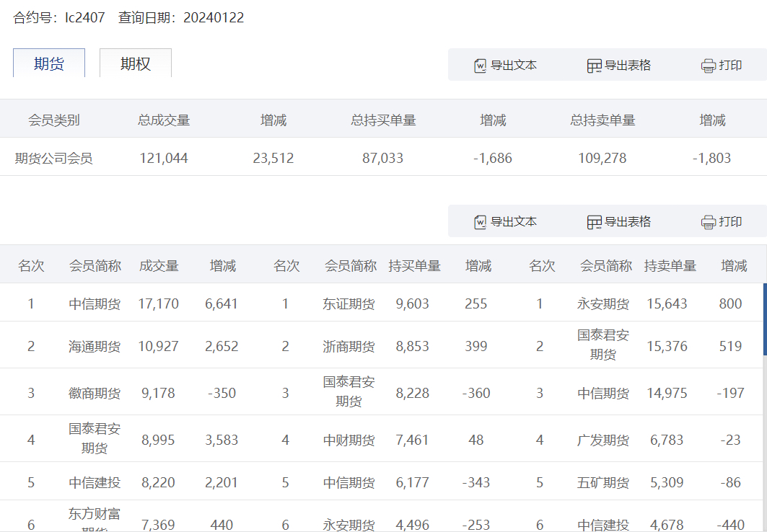767x532 pixels.
Task: Click upper 打印 label
Action: (730, 66)
